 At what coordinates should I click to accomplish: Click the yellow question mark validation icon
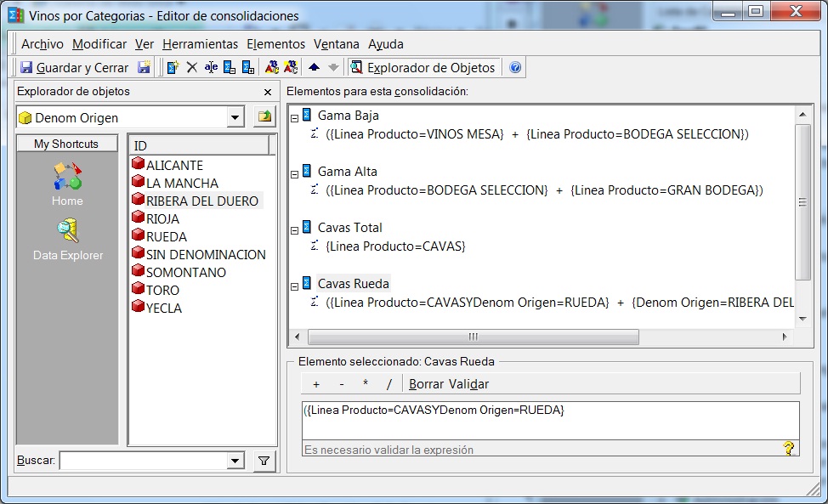[788, 448]
